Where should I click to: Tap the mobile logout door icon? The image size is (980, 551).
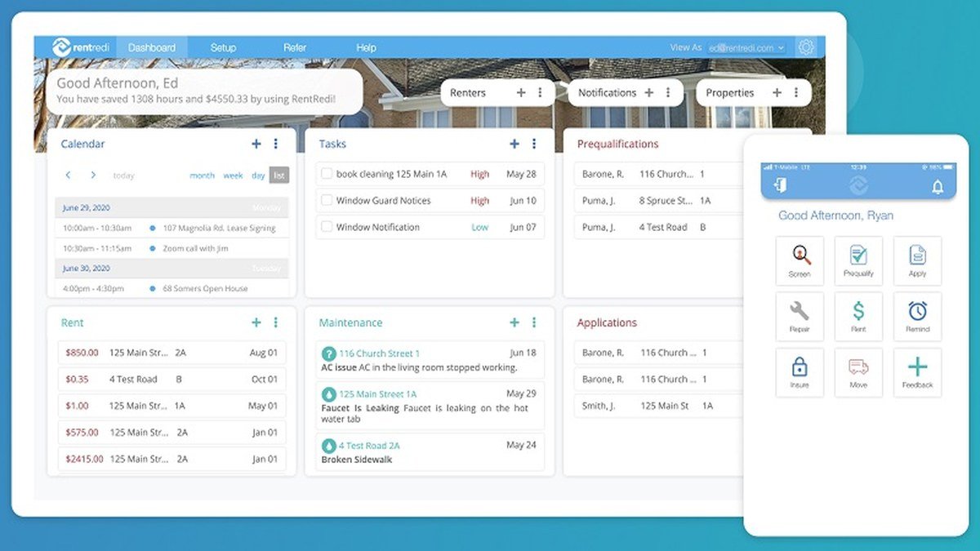click(x=782, y=185)
